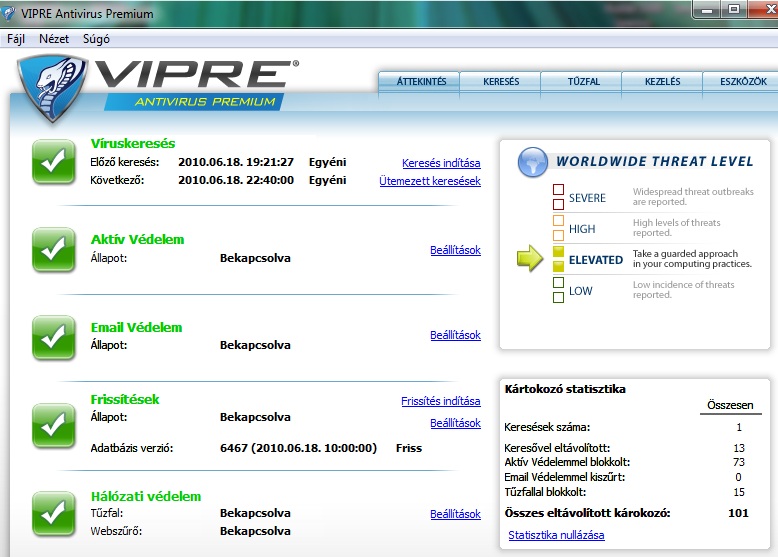
Task: Click the Hálózati védelem heading
Action: [x=146, y=496]
